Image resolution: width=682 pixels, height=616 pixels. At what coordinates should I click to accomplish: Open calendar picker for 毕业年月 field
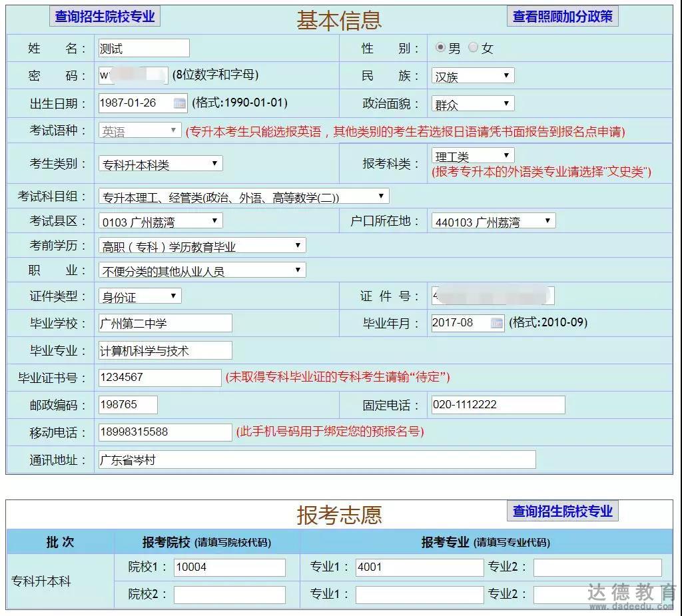pos(496,323)
